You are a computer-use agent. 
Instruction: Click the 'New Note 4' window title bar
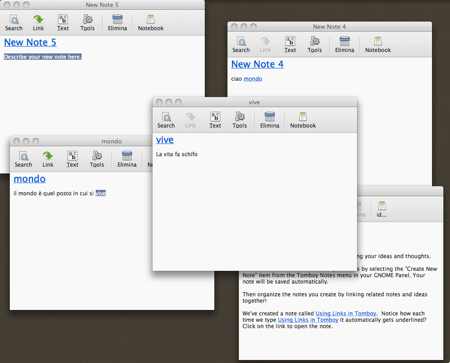coord(329,27)
